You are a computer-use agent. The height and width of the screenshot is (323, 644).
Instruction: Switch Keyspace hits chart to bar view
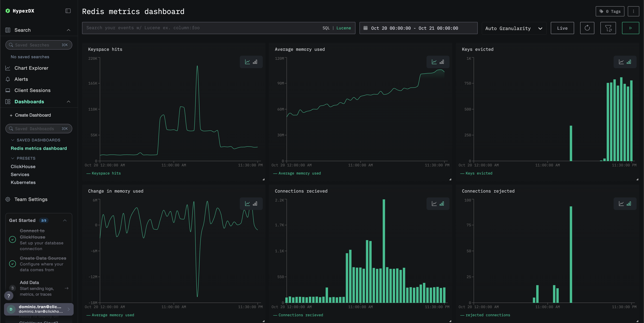pos(255,62)
